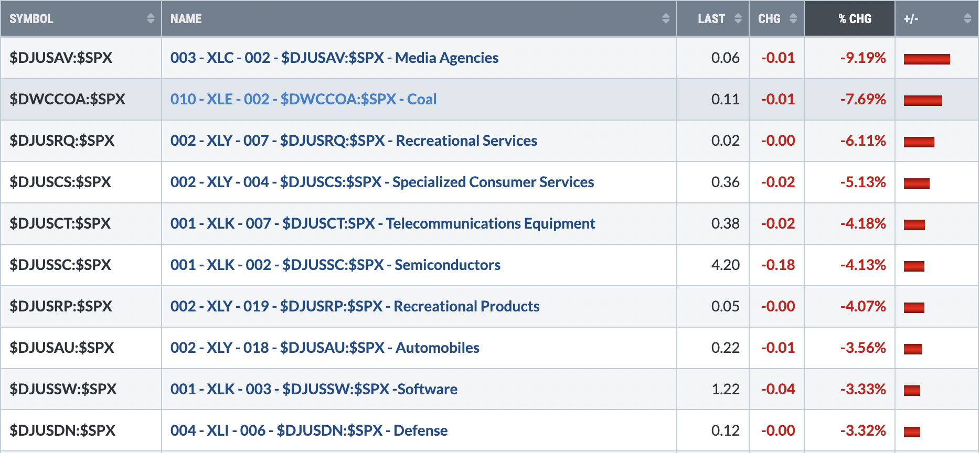Click the red bar for Media Agencies
The width and height of the screenshot is (980, 453).
(x=926, y=59)
